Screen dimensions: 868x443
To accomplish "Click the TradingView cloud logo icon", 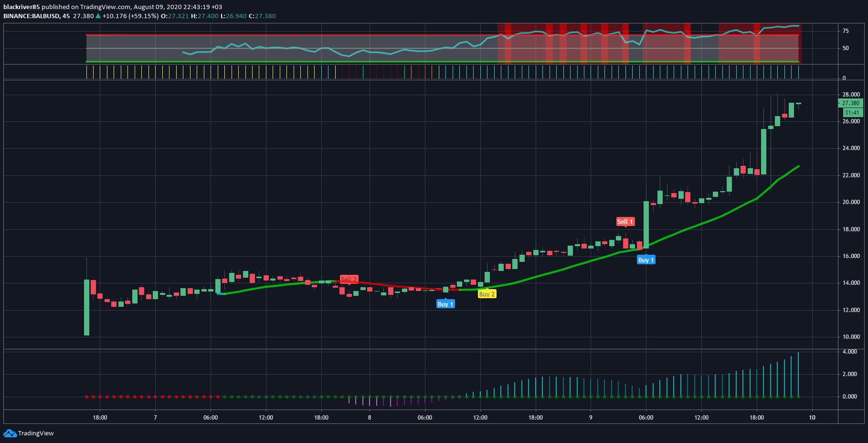I will [x=10, y=433].
